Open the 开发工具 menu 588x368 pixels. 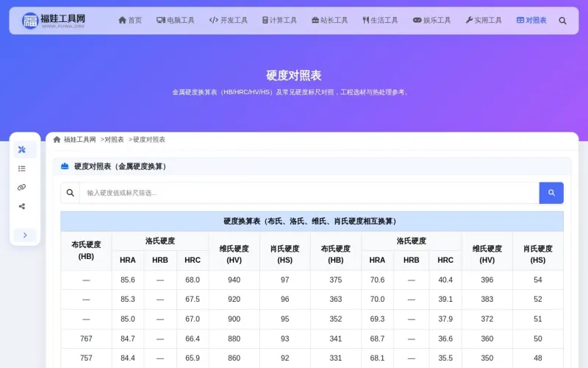[229, 21]
